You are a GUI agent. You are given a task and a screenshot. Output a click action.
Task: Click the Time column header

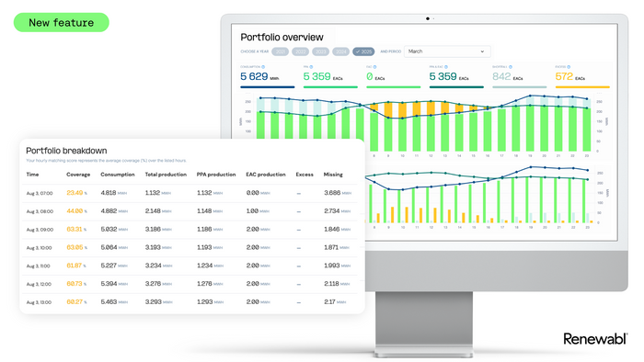[32, 175]
